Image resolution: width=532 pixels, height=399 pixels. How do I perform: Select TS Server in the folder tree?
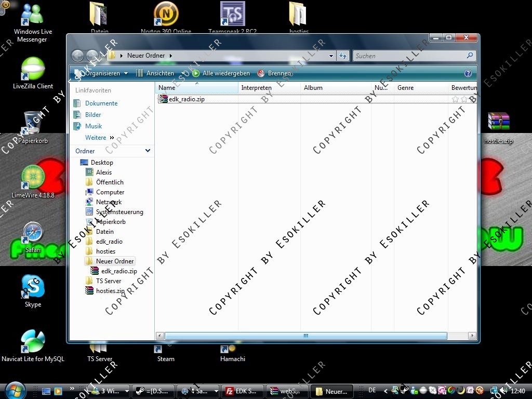(x=108, y=281)
